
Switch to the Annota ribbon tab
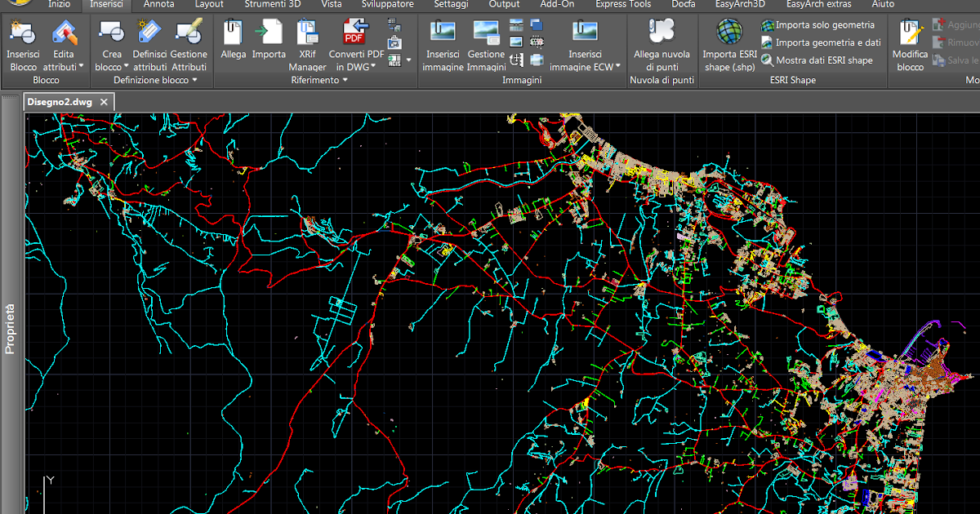click(158, 4)
